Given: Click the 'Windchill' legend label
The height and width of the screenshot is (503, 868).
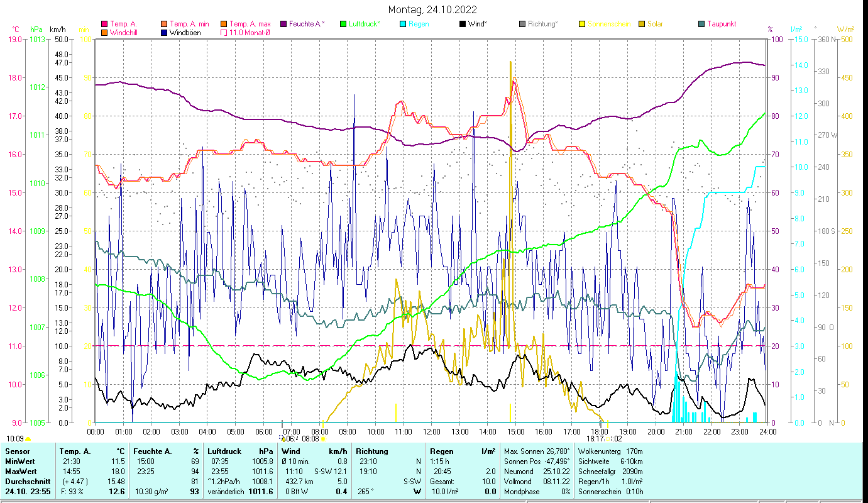Looking at the screenshot, I should point(124,32).
